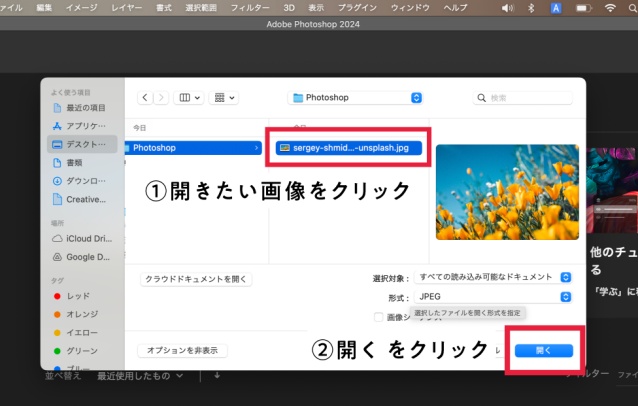Select アプリケーション in the sidebar
Image resolution: width=638 pixels, height=406 pixels.
pyautogui.click(x=80, y=126)
